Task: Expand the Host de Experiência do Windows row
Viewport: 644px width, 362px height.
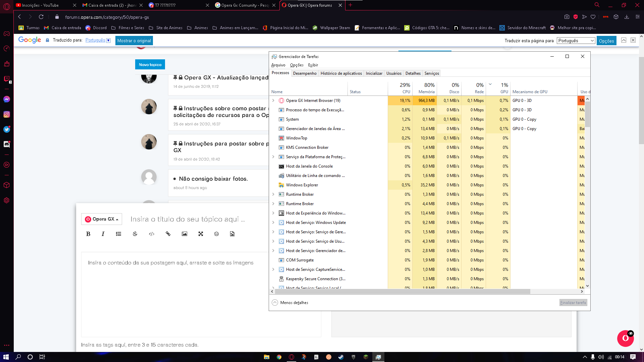Action: 273,213
